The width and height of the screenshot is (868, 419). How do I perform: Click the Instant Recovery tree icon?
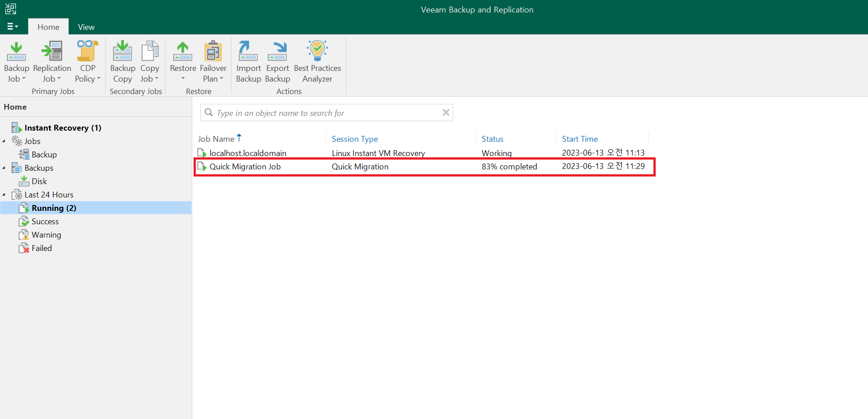click(x=17, y=128)
